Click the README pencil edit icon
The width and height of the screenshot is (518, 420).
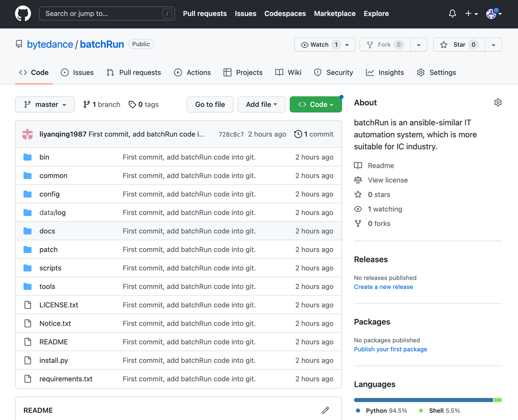click(x=325, y=410)
